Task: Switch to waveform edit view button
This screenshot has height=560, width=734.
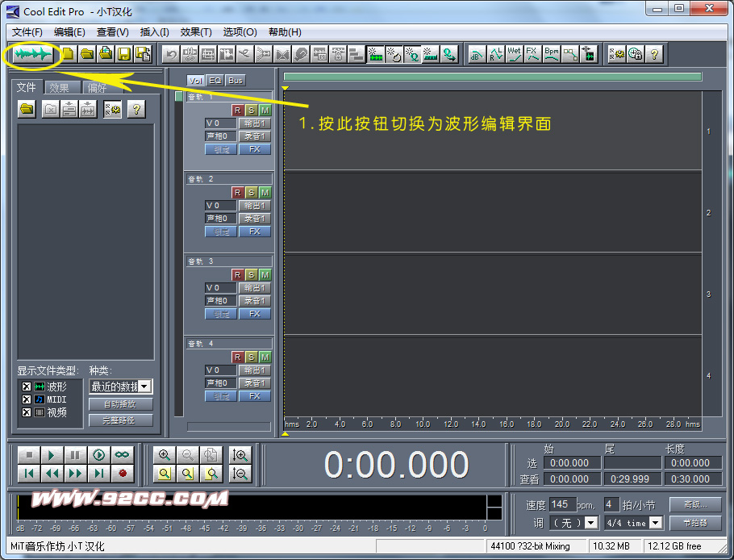Action: pyautogui.click(x=33, y=54)
